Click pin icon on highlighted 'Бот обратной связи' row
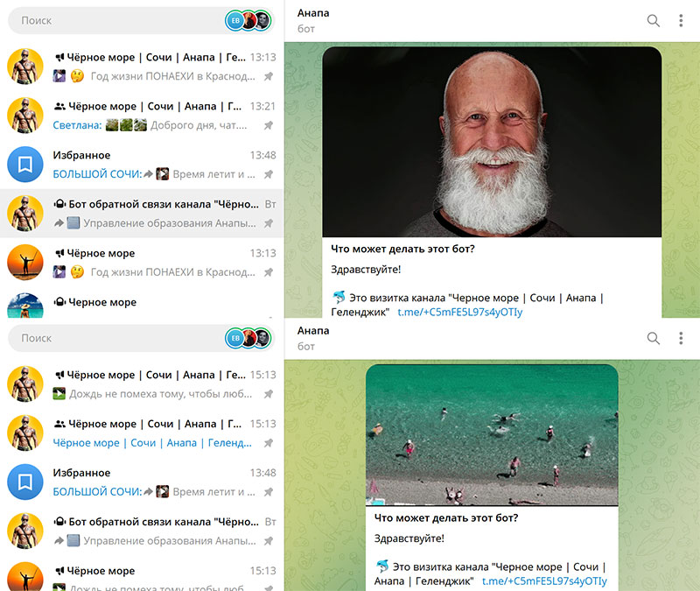Viewport: 700px width, 591px height. click(269, 223)
